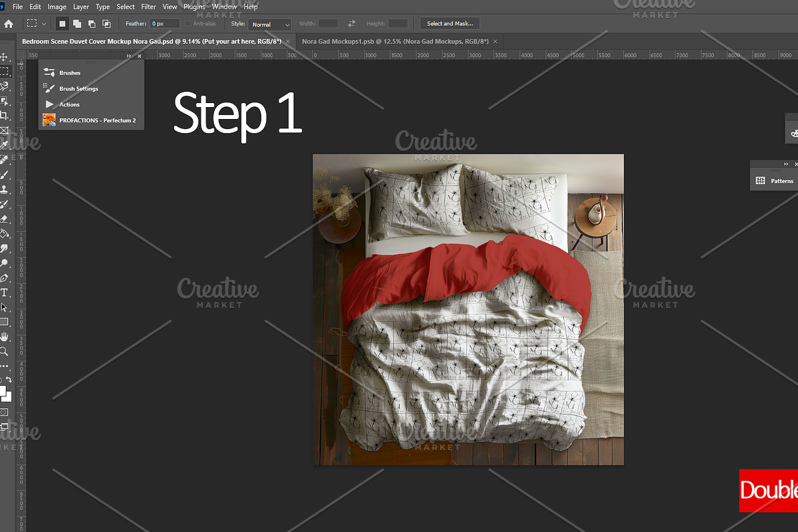This screenshot has height=532, width=798.
Task: Enable Intersect with selection mode
Action: point(106,24)
